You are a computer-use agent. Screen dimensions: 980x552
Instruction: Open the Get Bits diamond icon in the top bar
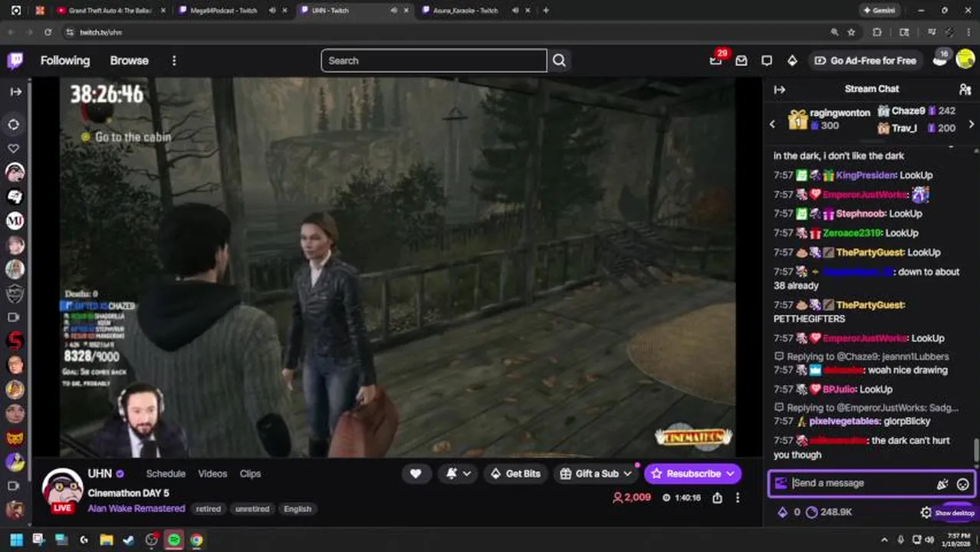[x=792, y=61]
